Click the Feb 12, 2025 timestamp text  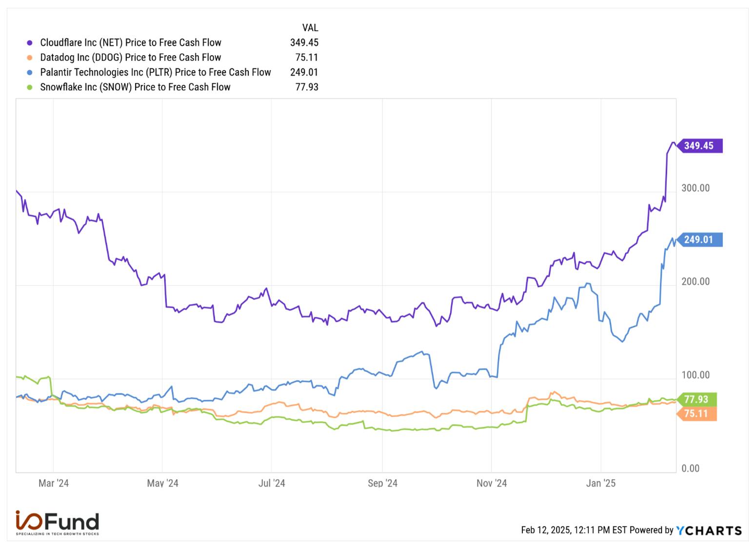pos(574,530)
